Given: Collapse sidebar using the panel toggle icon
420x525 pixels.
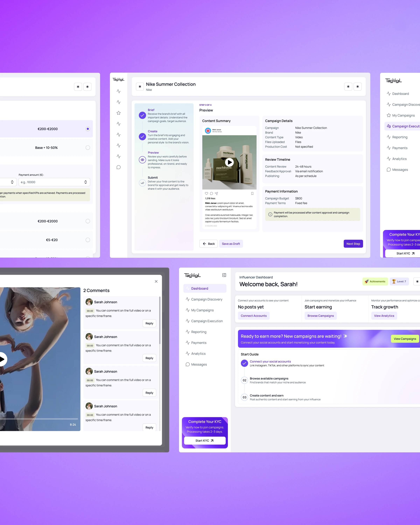Looking at the screenshot, I should 224,275.
